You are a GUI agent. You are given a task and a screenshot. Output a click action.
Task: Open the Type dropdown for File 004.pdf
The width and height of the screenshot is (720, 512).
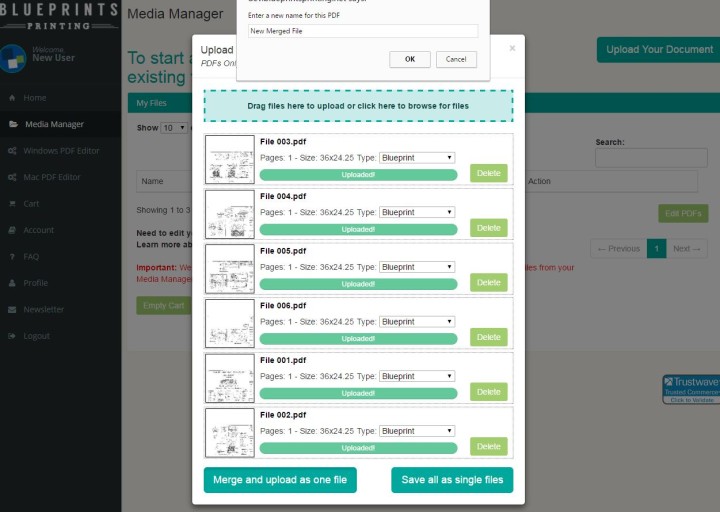coord(417,212)
